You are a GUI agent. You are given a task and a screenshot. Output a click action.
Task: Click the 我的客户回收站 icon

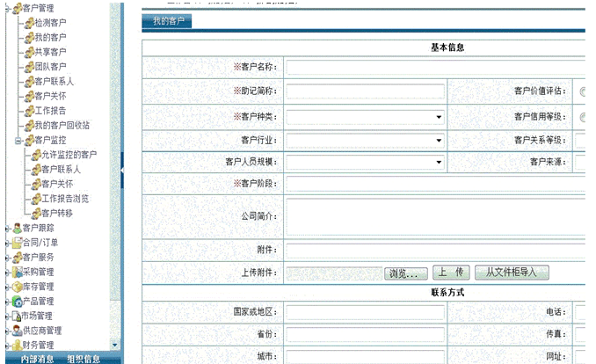(29, 125)
